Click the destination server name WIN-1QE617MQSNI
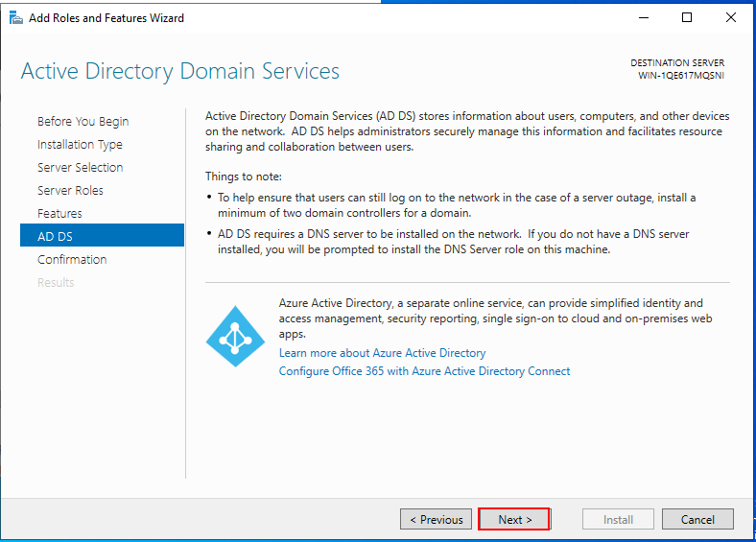756x542 pixels. tap(681, 76)
